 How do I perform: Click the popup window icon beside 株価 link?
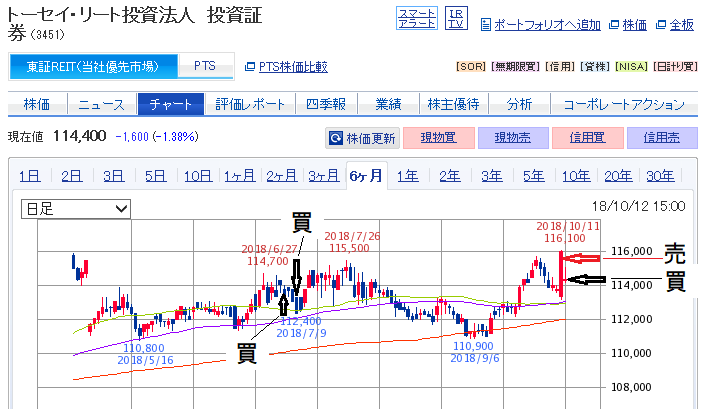click(x=614, y=25)
